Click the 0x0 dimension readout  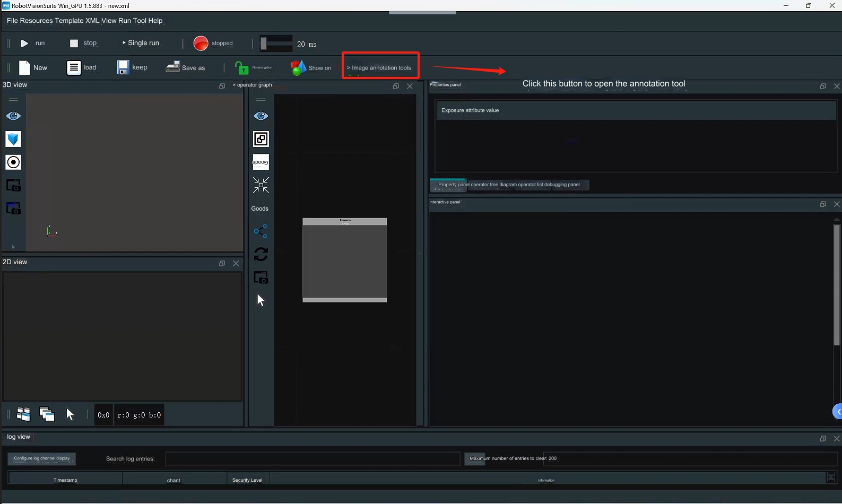[x=103, y=415]
